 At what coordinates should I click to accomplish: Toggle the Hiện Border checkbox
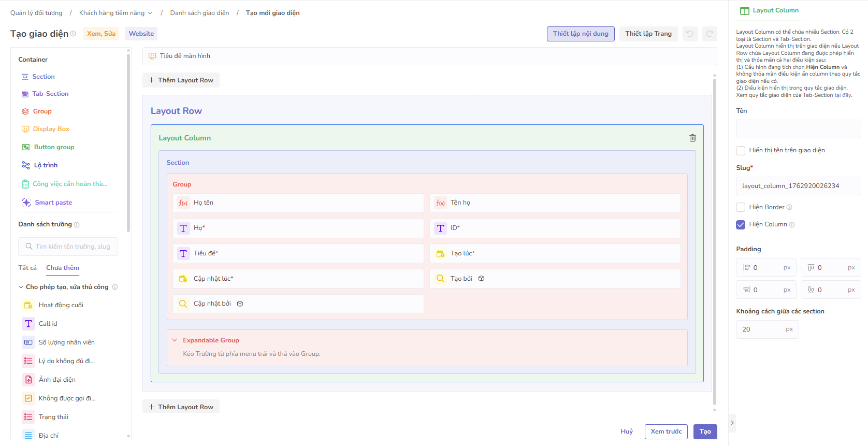point(741,207)
